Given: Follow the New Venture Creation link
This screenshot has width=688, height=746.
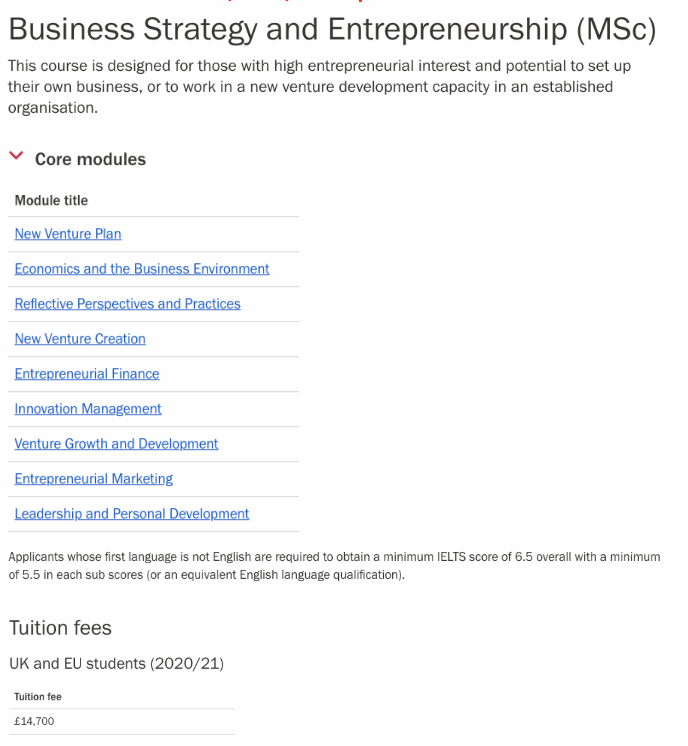Looking at the screenshot, I should (80, 339).
